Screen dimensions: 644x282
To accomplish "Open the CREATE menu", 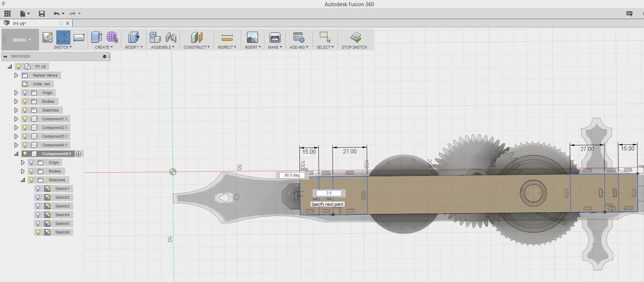I will tap(104, 47).
